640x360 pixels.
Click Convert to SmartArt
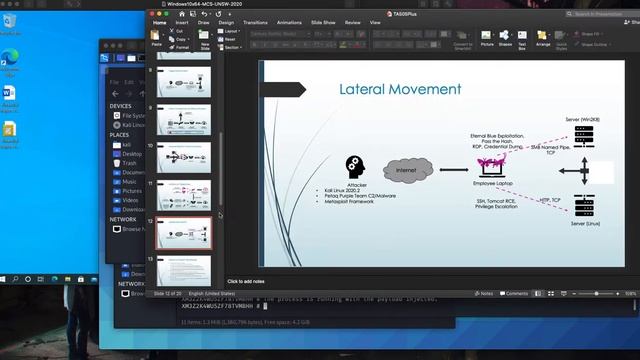[x=462, y=40]
